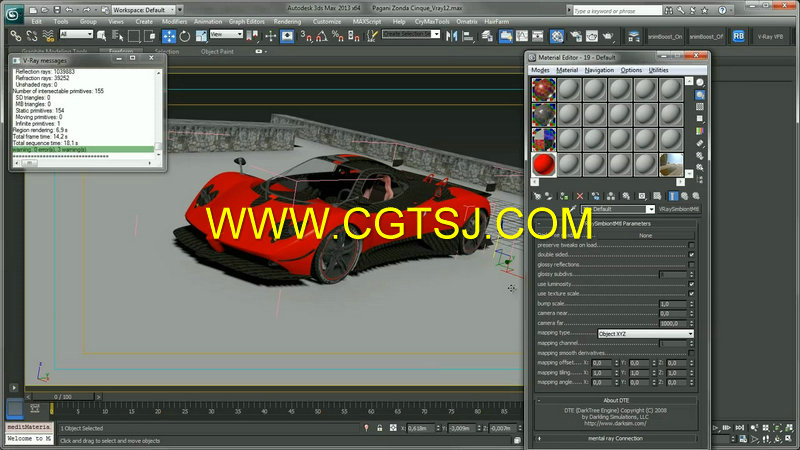Open the selection filter All dropdown

[x=76, y=34]
